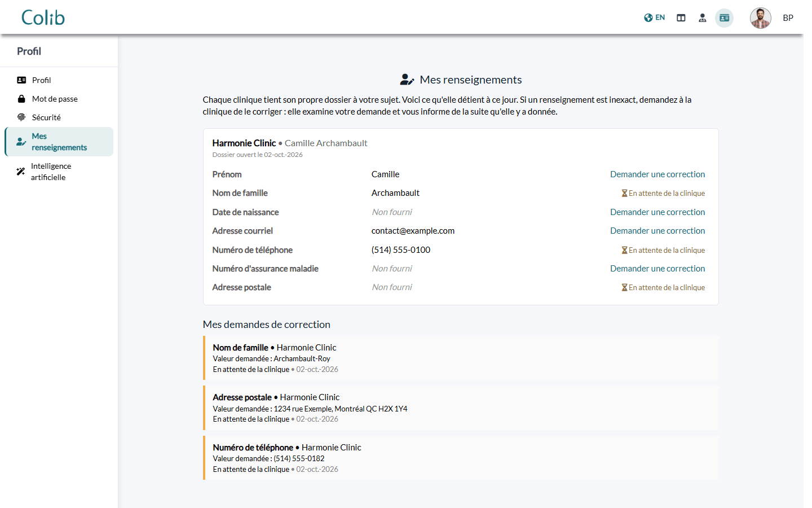Request a correction for Numéro d'assurance maladie

tap(657, 269)
